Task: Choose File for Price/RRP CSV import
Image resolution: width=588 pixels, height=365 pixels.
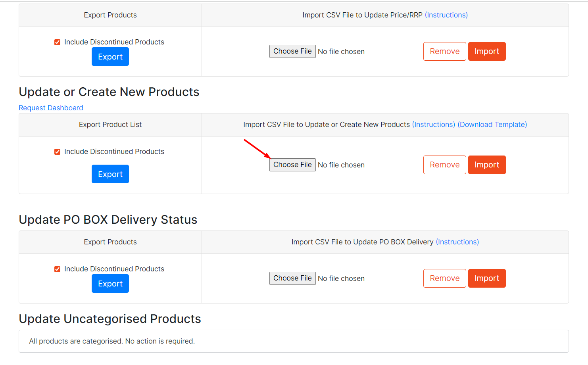Action: click(x=292, y=52)
